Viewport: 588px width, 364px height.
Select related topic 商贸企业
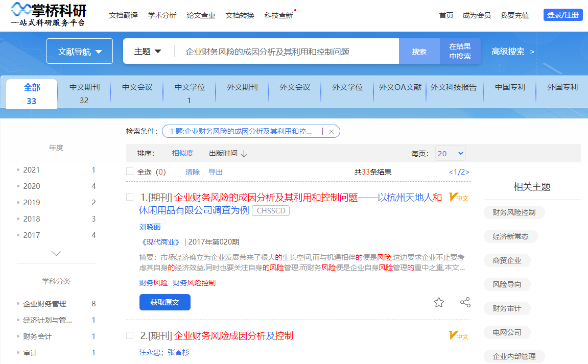click(x=507, y=260)
